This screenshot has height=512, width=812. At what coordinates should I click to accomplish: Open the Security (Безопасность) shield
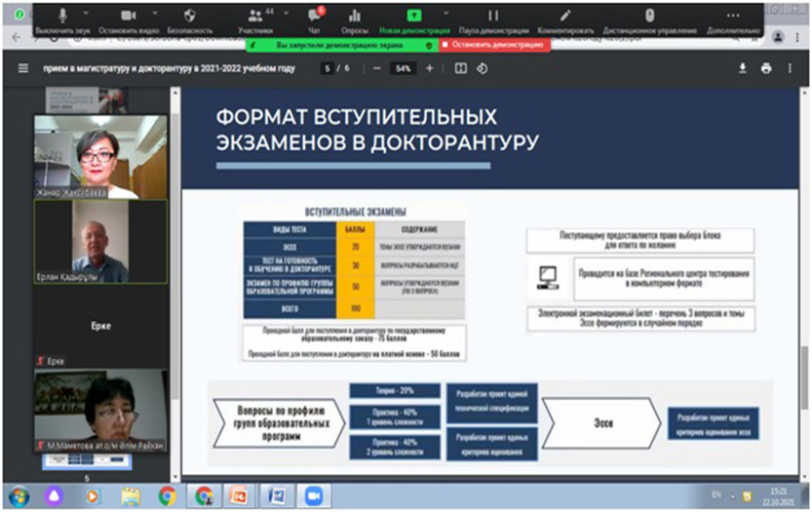(190, 16)
